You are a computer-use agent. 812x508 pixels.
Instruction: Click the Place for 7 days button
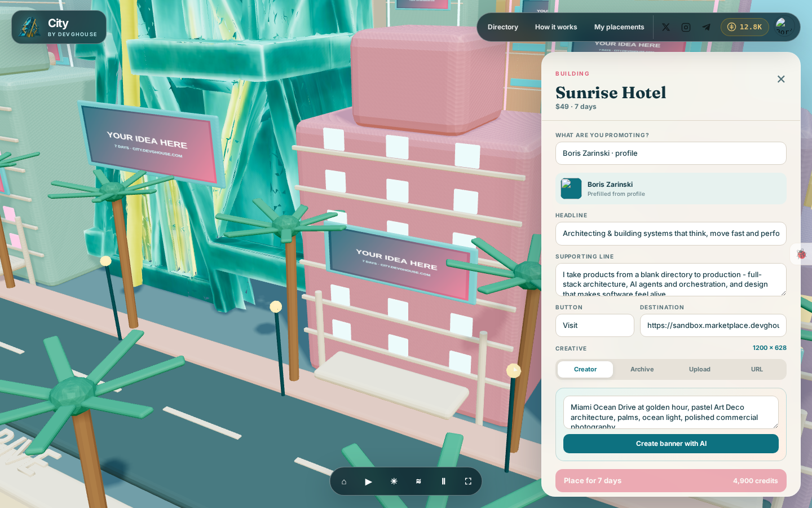[x=671, y=481]
